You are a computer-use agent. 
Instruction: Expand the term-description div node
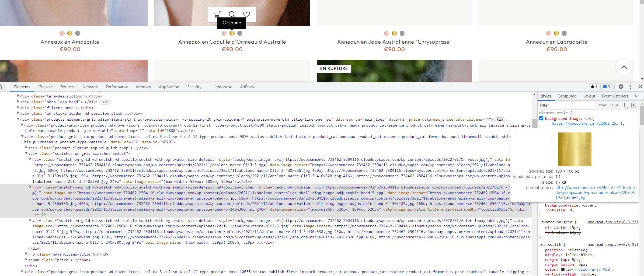18,96
